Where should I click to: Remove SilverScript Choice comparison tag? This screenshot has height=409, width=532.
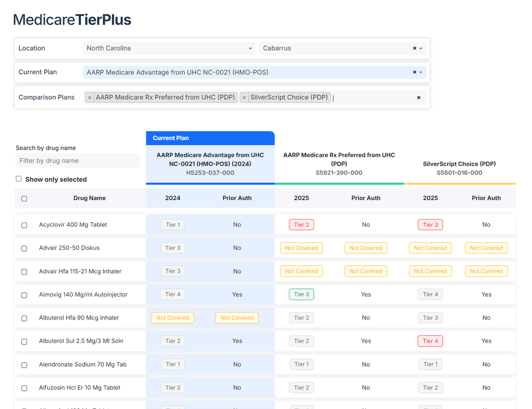[x=244, y=97]
